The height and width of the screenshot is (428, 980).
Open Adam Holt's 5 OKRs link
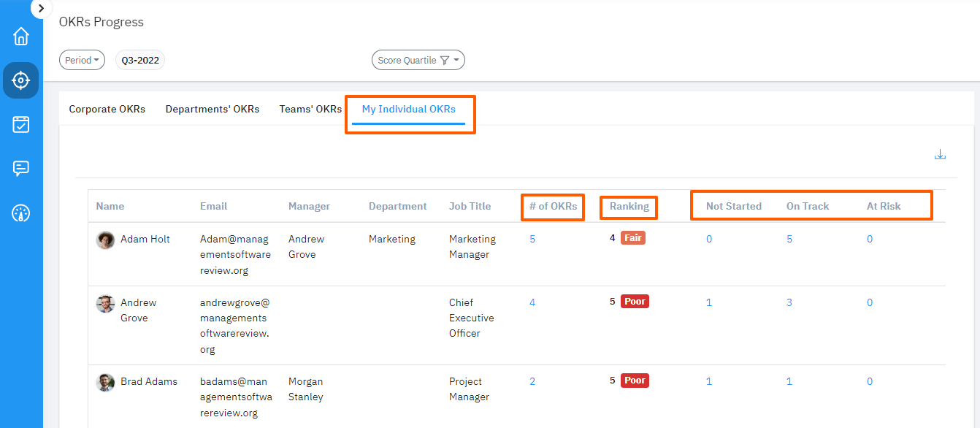(x=532, y=239)
